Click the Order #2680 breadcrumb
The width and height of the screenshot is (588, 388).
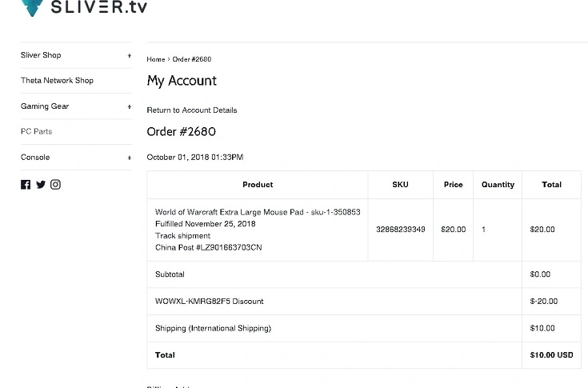[192, 59]
